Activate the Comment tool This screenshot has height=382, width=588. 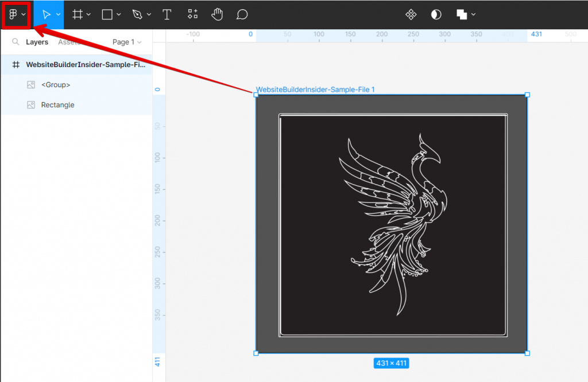(x=242, y=14)
